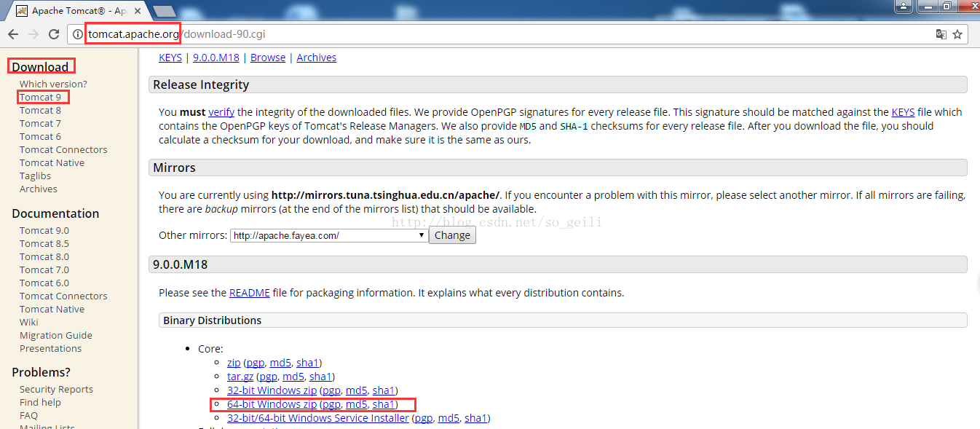Reload the page with the refresh icon
Viewport: 980px width, 429px height.
point(54,34)
